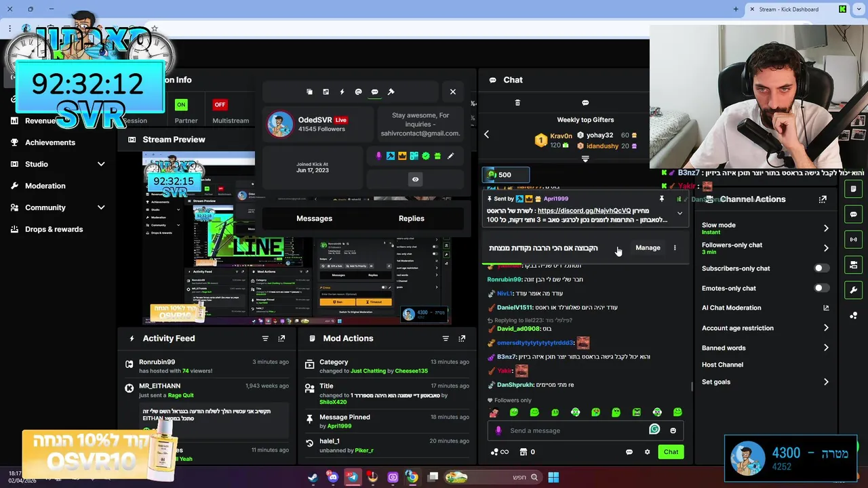Click the notes icon in right sidebar
This screenshot has width=868, height=488.
(853, 189)
